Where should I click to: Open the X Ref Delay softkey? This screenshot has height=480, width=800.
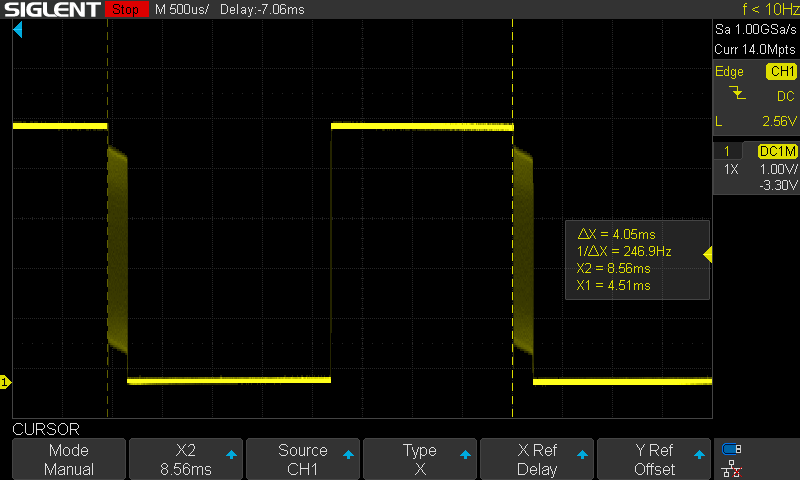[537, 459]
